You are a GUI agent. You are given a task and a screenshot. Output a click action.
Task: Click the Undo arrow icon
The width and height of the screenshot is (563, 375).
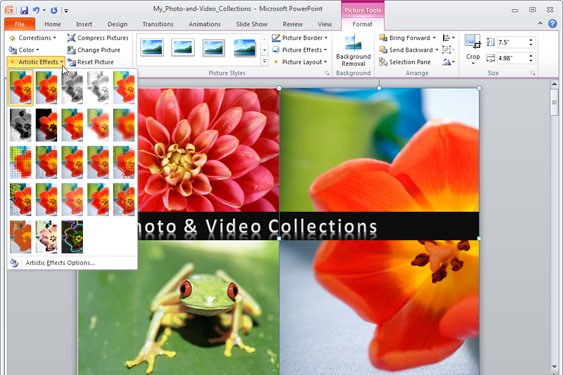(36, 10)
